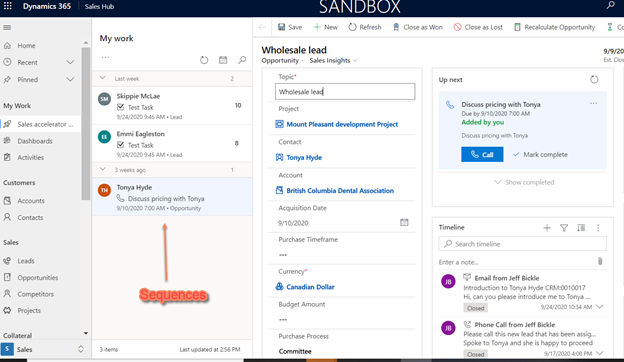
Task: Click the Search timeline field
Action: tap(523, 244)
